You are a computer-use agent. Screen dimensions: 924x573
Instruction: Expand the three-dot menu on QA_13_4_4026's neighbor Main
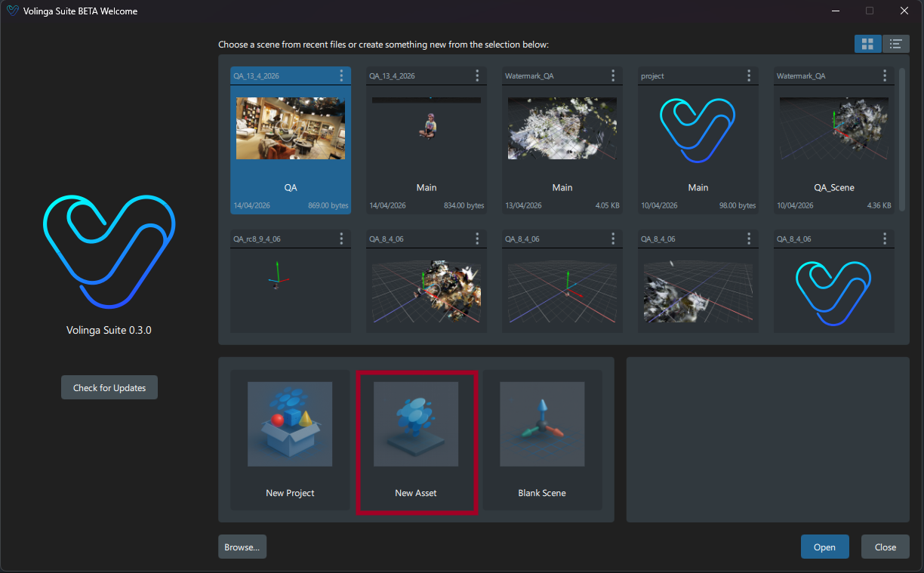click(x=477, y=75)
